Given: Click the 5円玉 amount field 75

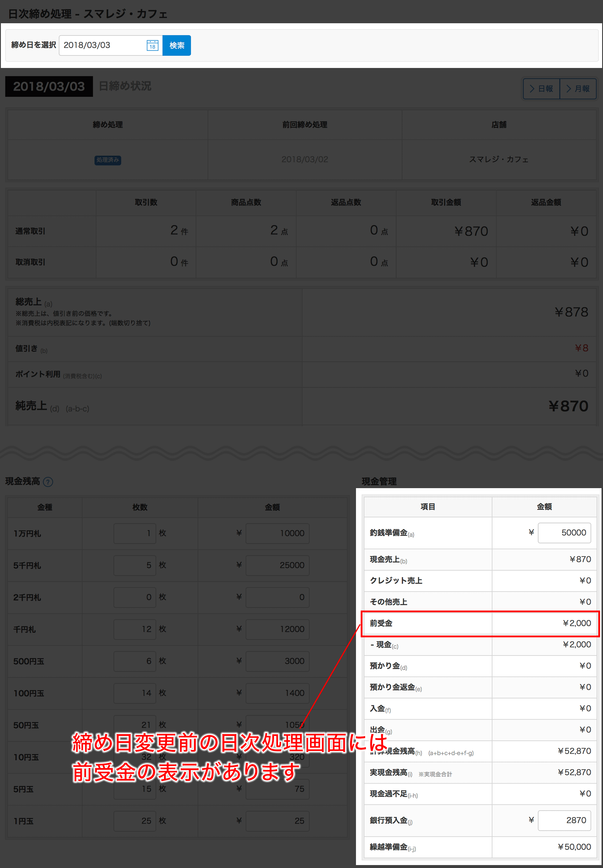Looking at the screenshot, I should (x=277, y=789).
